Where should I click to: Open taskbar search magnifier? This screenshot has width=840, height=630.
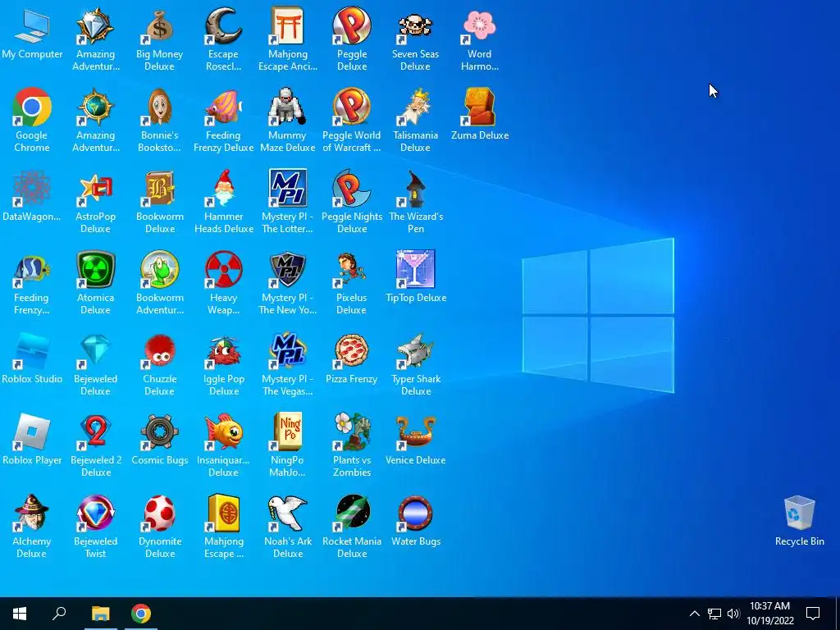(x=59, y=614)
